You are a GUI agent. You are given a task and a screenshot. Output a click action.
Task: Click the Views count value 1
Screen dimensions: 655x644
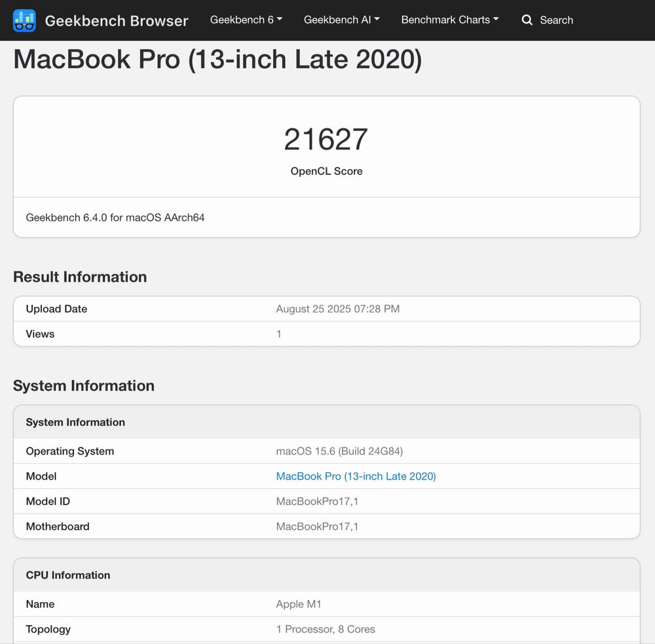(278, 334)
